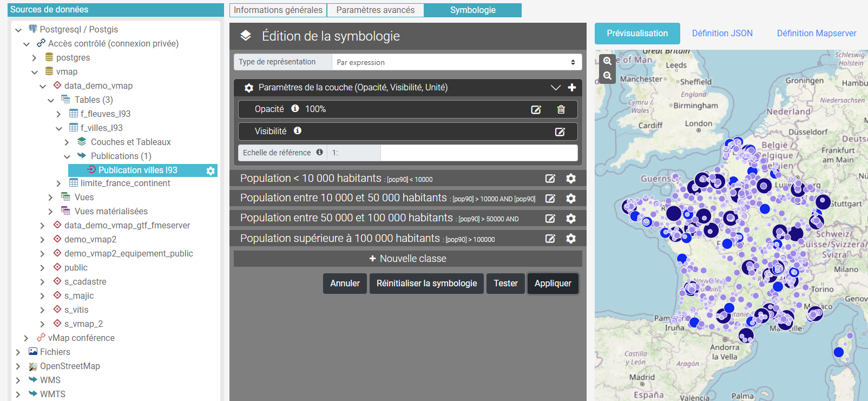This screenshot has width=868, height=401.
Task: Switch to Définition Mapserver tab
Action: tap(817, 34)
